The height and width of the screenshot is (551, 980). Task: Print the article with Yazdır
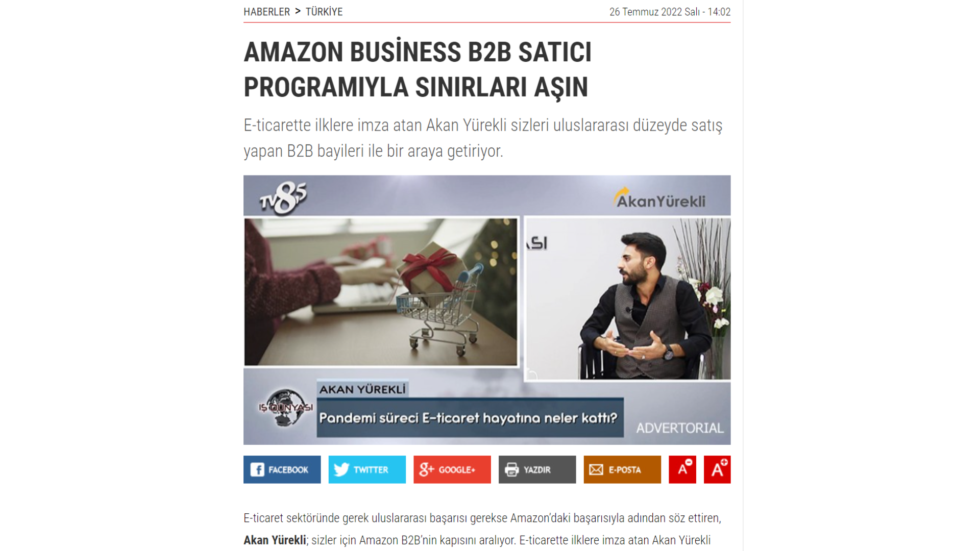[537, 469]
